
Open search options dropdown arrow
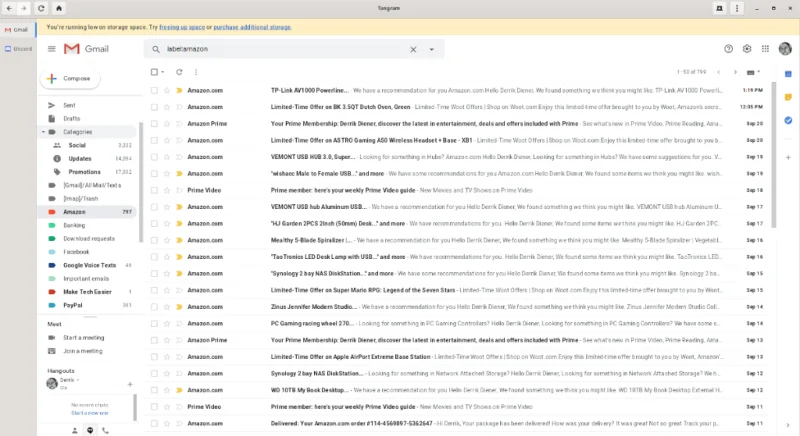tap(432, 49)
